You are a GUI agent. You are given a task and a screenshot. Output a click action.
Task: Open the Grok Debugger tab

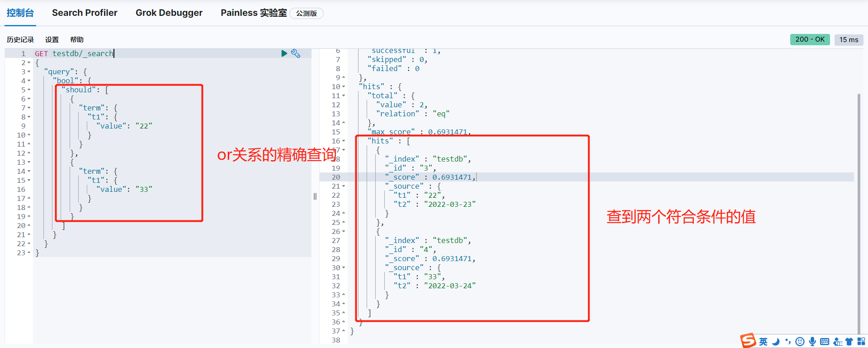[169, 13]
